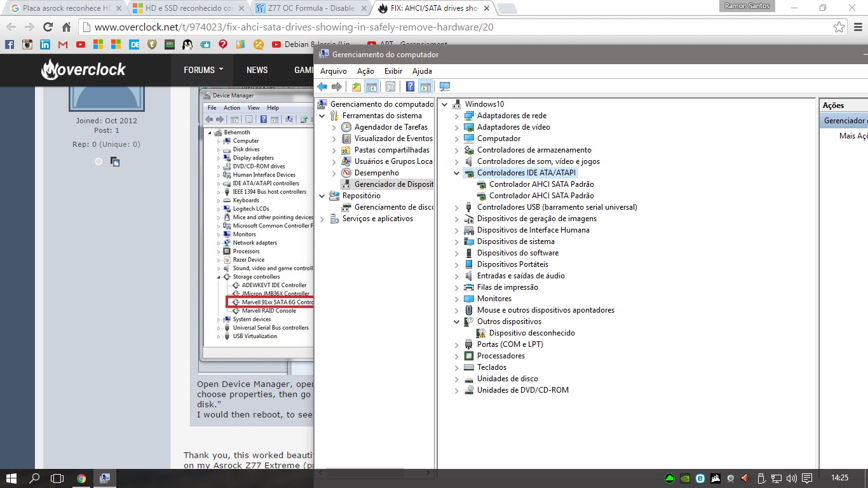Viewport: 868px width, 488px height.
Task: Open the Device Manager screenshot in the forum post
Action: [256, 230]
